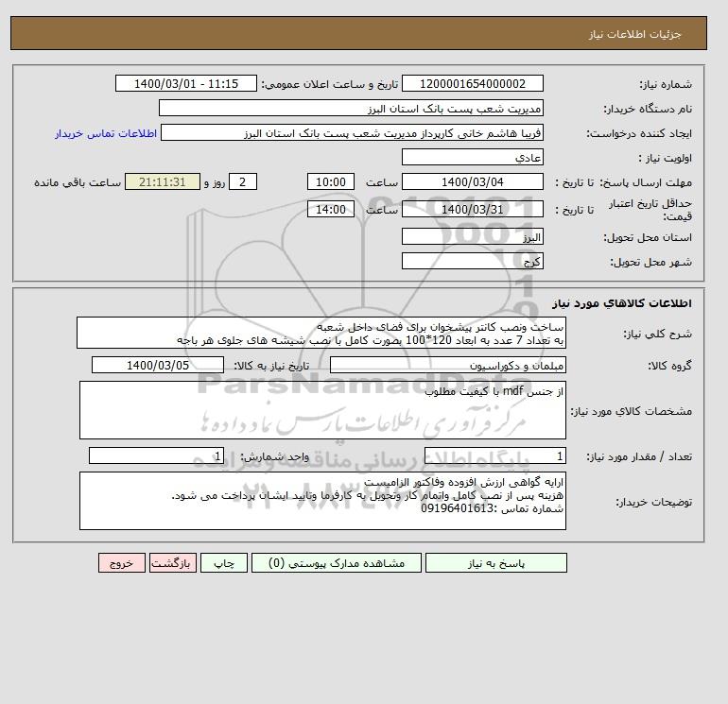Click the priority field 'عادی'
The image size is (728, 704).
coord(472,157)
